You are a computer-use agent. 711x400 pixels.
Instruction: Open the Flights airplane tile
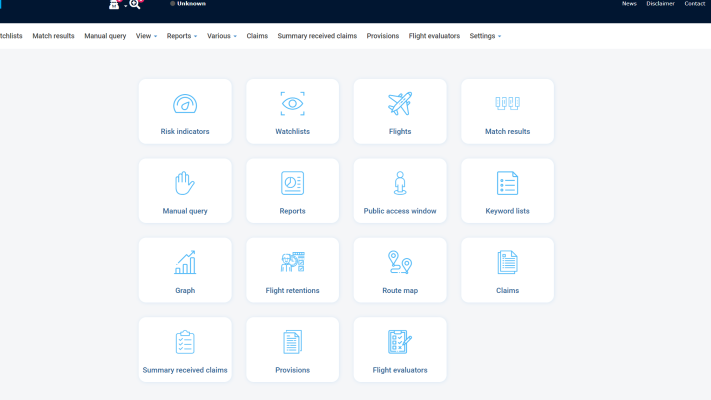click(400, 104)
